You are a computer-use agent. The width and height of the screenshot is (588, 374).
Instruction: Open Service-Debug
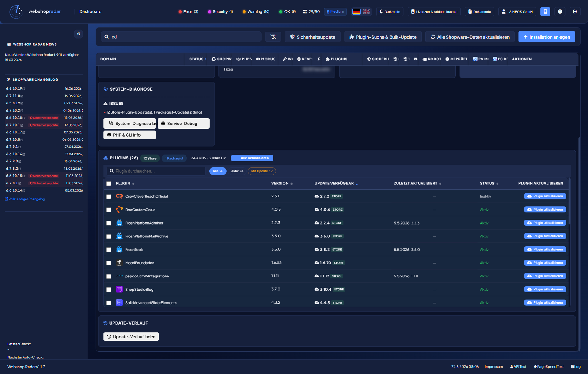[x=183, y=124]
